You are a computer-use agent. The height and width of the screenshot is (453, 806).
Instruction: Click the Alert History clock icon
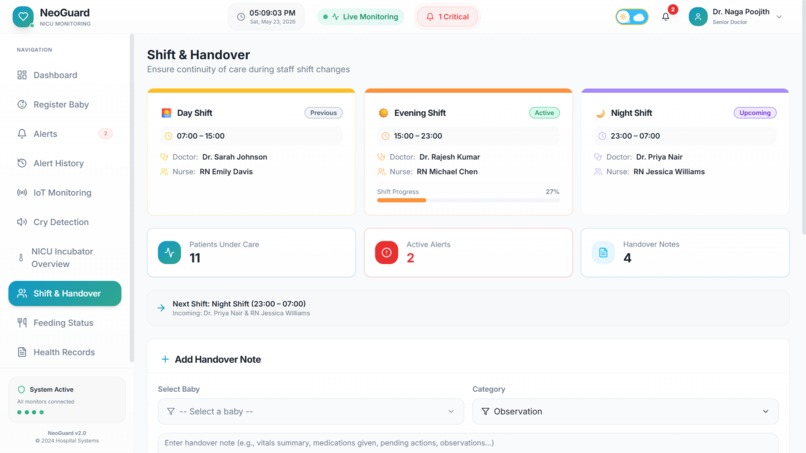pyautogui.click(x=22, y=163)
